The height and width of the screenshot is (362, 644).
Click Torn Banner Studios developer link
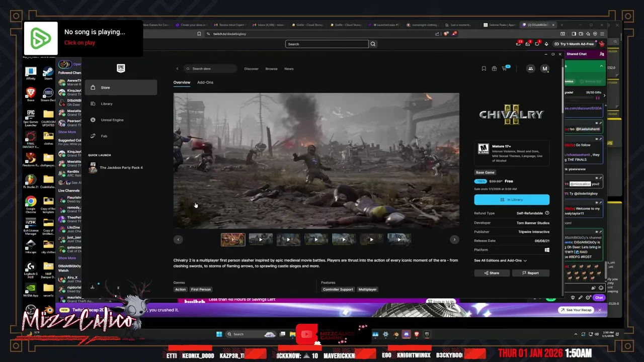tap(533, 223)
